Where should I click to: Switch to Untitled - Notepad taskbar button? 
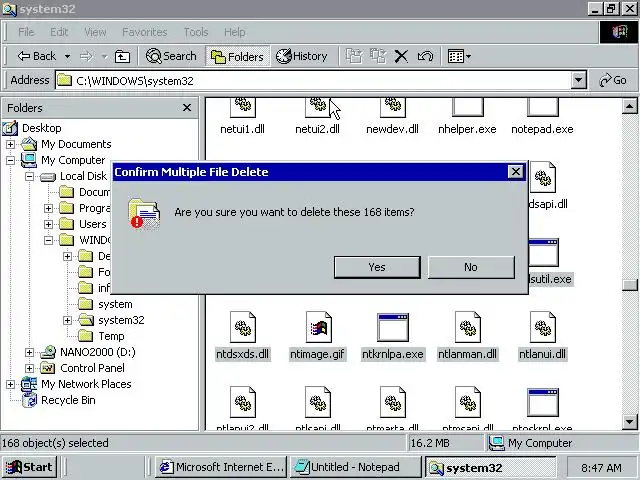355,467
